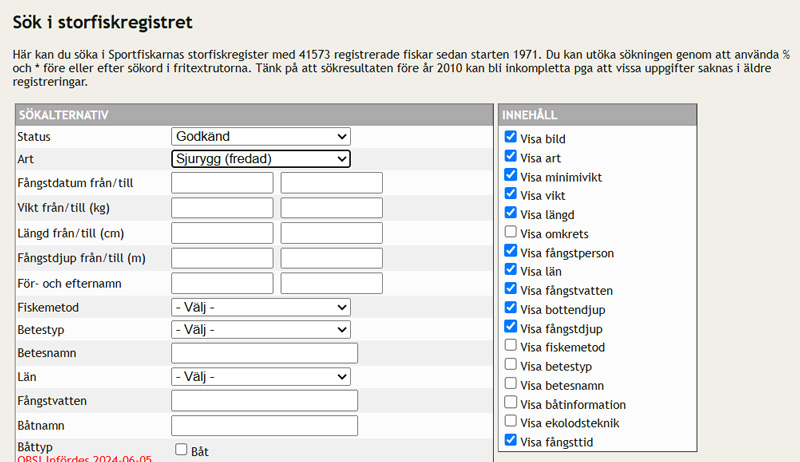This screenshot has height=462, width=800.
Task: Toggle the Visa vikt checkbox
Action: click(511, 193)
